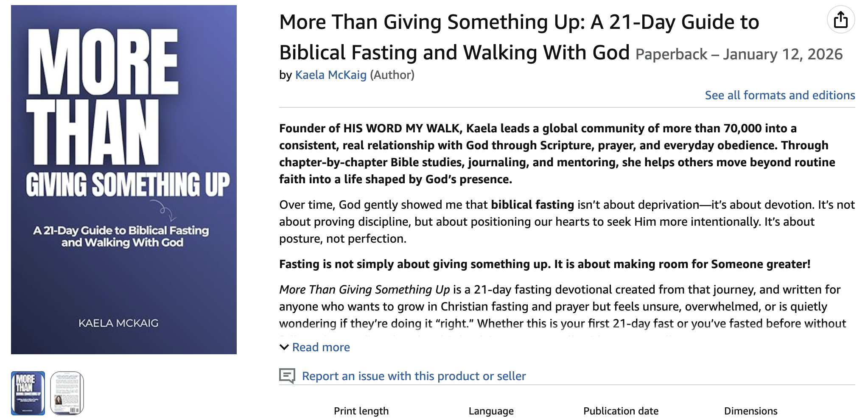Screen dimensions: 868x420
Task: Report an issue with this product or seller
Action: tap(414, 376)
